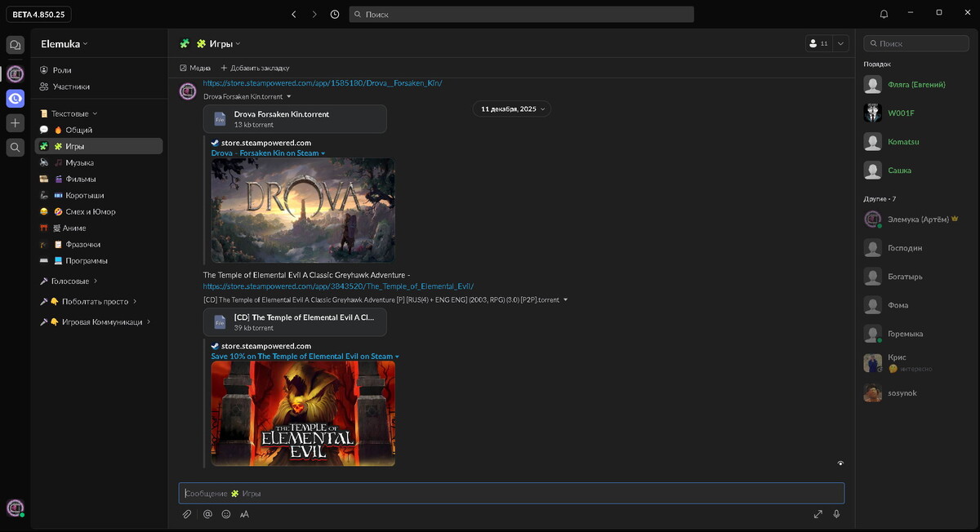Toggle text formatting Aa icon
Image resolution: width=980 pixels, height=532 pixels.
pos(244,514)
